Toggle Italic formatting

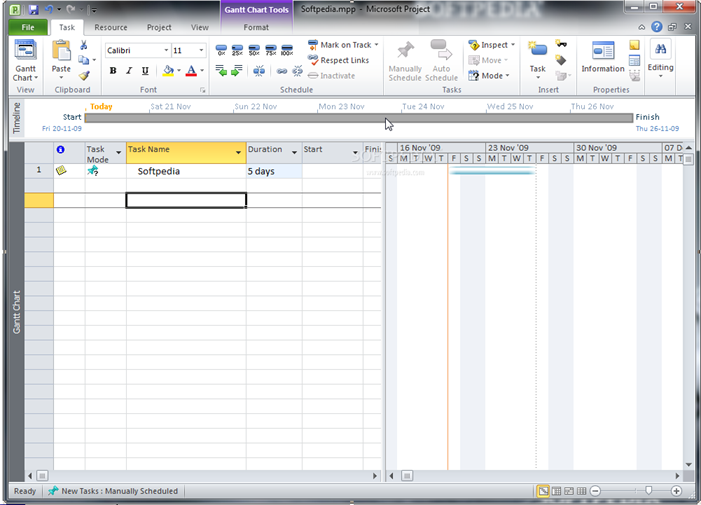coord(129,71)
